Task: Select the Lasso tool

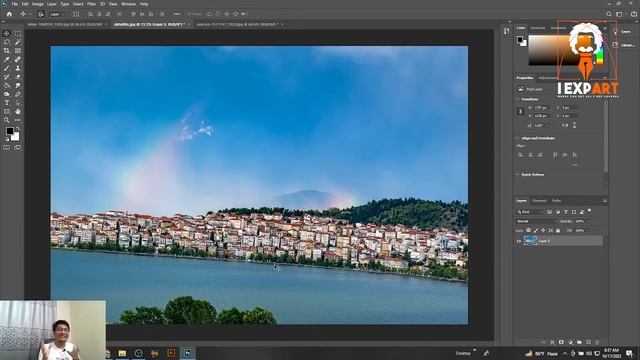Action: point(7,42)
